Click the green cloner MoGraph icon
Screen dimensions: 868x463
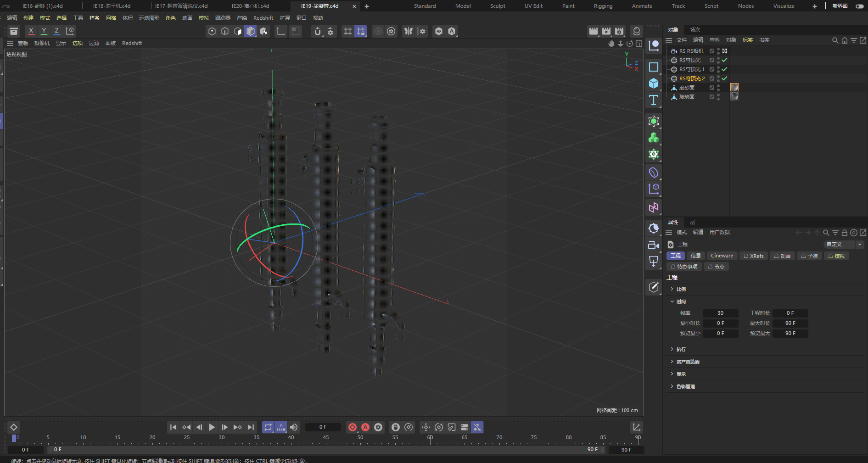tap(654, 138)
